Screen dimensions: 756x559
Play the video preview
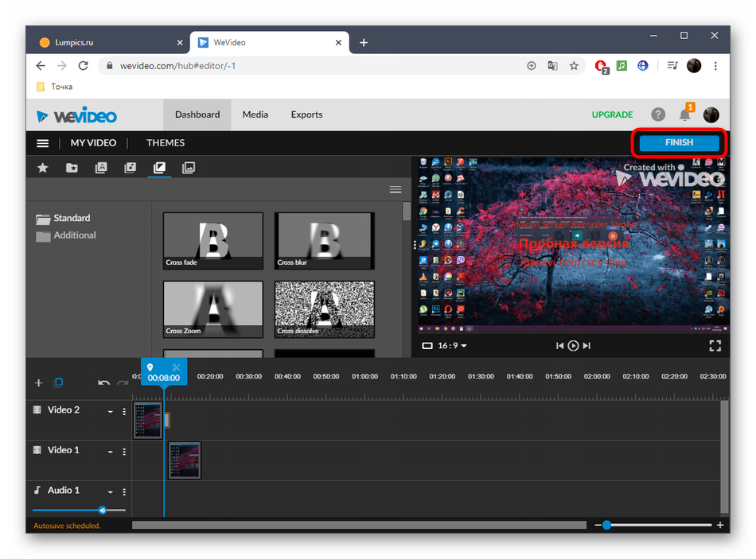(573, 346)
